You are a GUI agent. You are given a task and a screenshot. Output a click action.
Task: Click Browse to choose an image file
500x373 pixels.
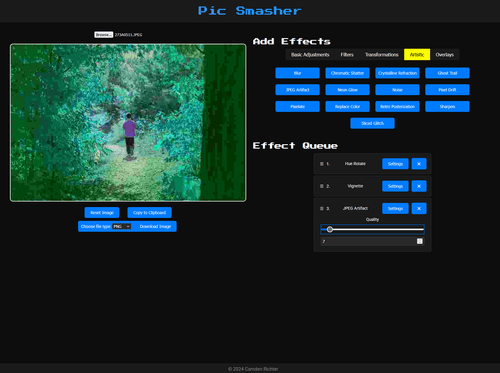[x=104, y=35]
